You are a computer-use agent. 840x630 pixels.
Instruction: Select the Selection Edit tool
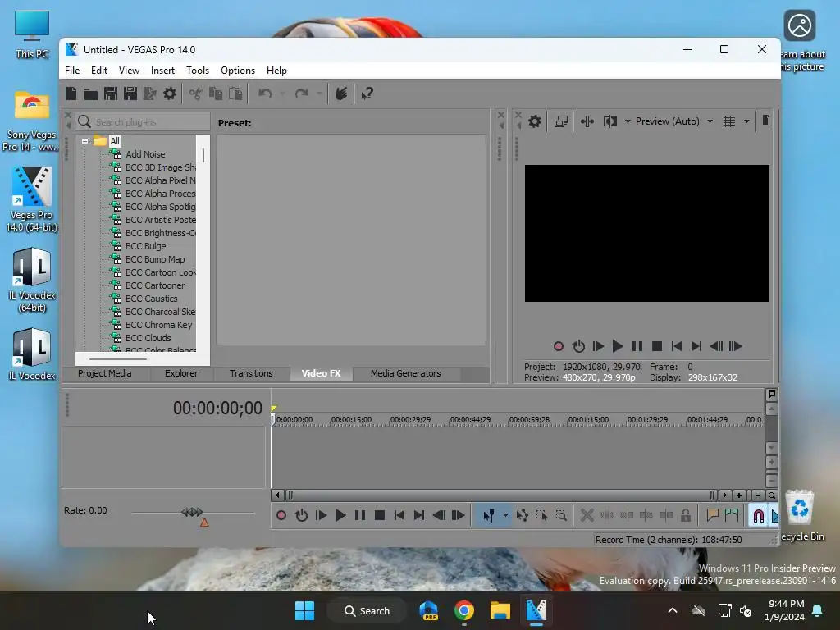pos(541,515)
